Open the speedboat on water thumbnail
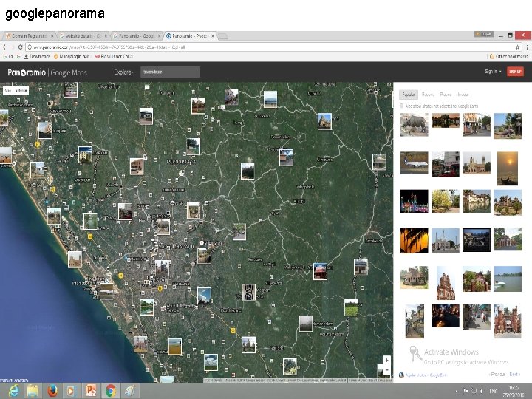The width and height of the screenshot is (532, 399). click(508, 279)
